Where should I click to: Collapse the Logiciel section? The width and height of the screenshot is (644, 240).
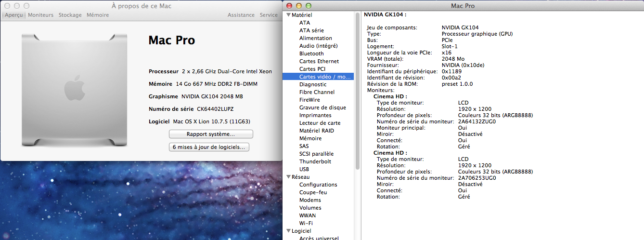288,231
